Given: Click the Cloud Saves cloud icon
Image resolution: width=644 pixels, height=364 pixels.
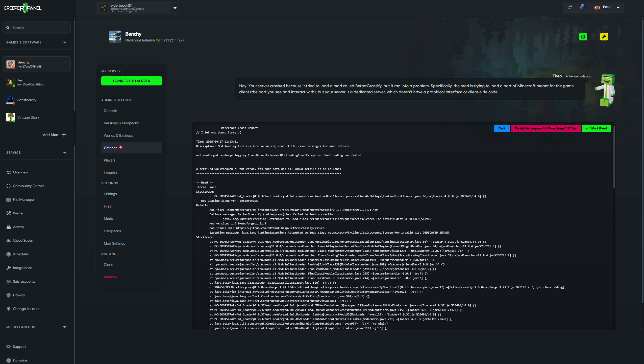Looking at the screenshot, I should [9, 241].
